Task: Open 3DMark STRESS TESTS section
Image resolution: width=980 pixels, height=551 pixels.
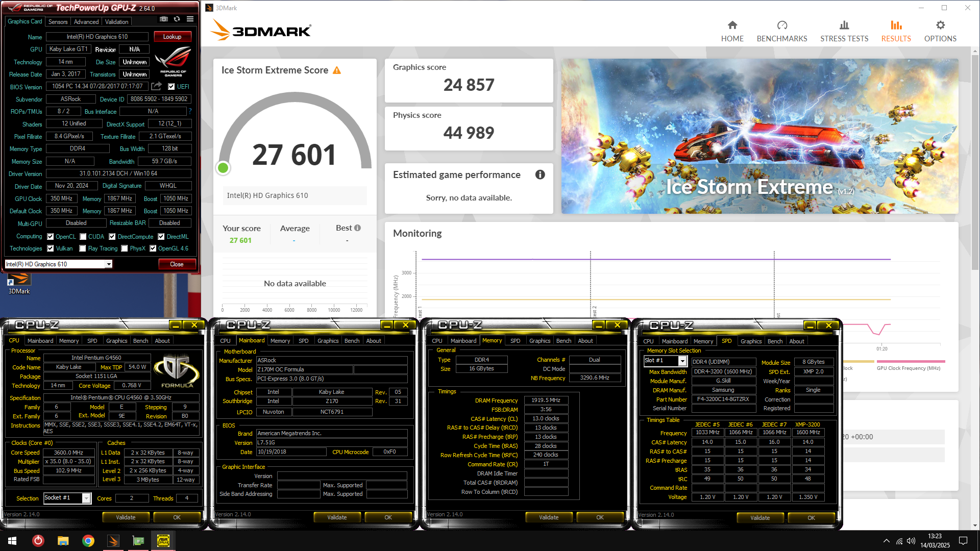Action: (844, 31)
